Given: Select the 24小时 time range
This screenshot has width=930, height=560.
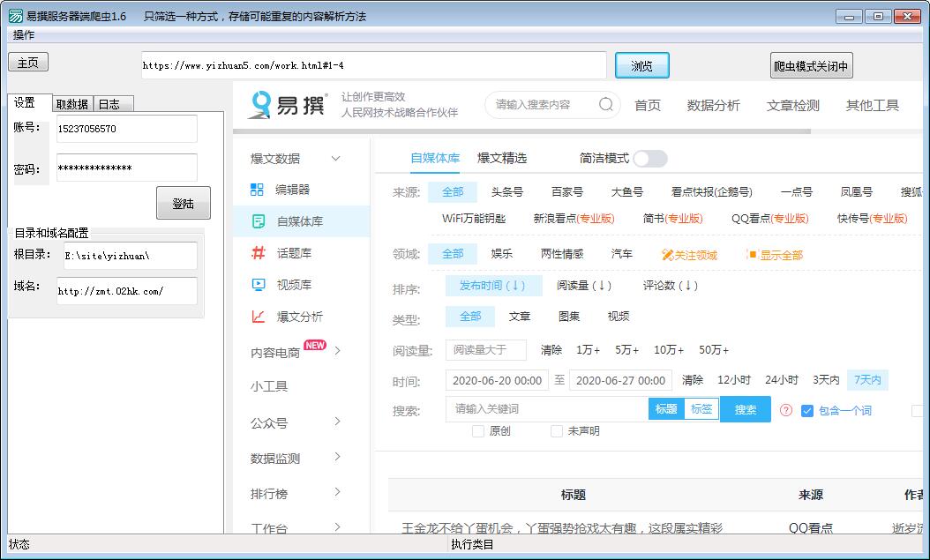Looking at the screenshot, I should (781, 380).
